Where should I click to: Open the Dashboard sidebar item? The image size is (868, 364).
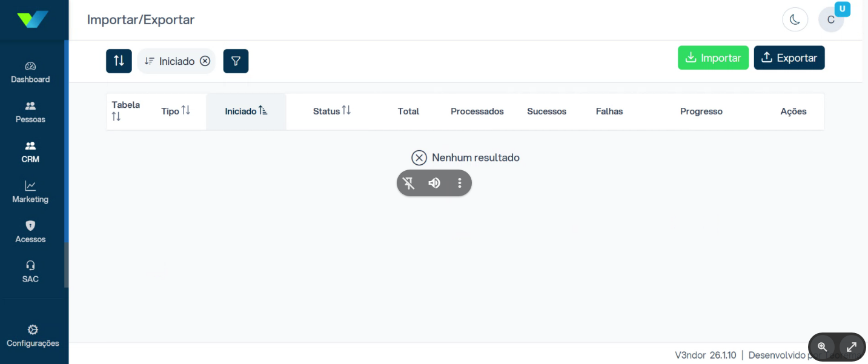[x=30, y=72]
